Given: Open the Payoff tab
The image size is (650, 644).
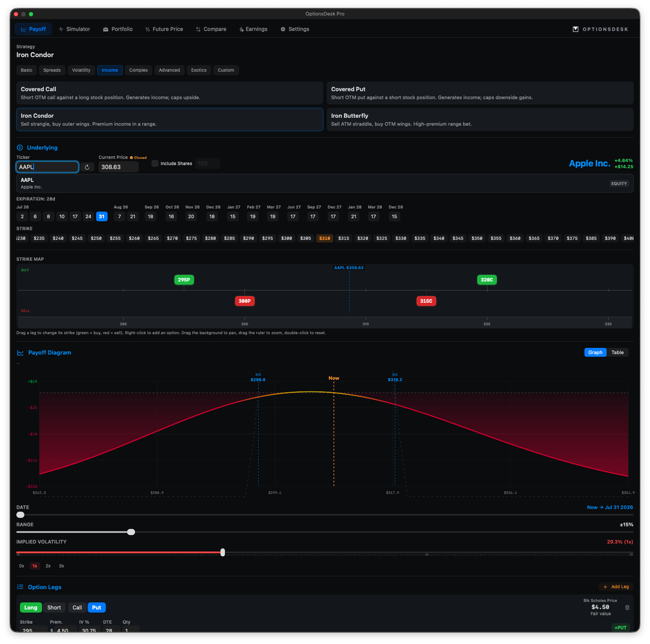Looking at the screenshot, I should coord(33,29).
